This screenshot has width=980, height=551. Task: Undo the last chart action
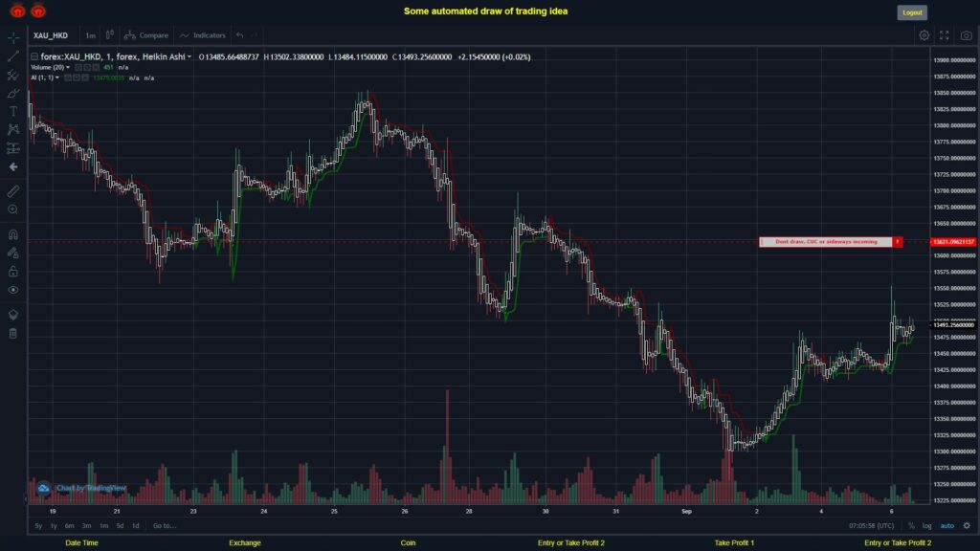point(240,35)
